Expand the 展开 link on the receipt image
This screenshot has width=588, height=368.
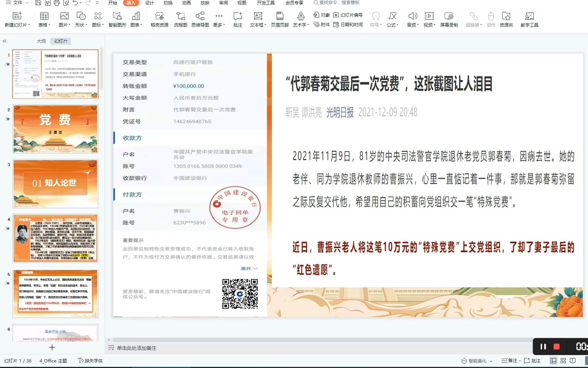point(249,269)
